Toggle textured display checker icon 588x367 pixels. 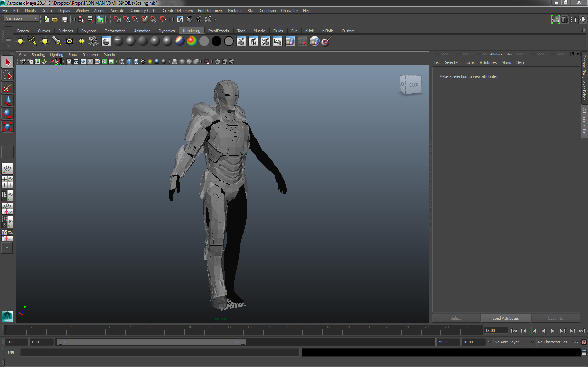143,61
